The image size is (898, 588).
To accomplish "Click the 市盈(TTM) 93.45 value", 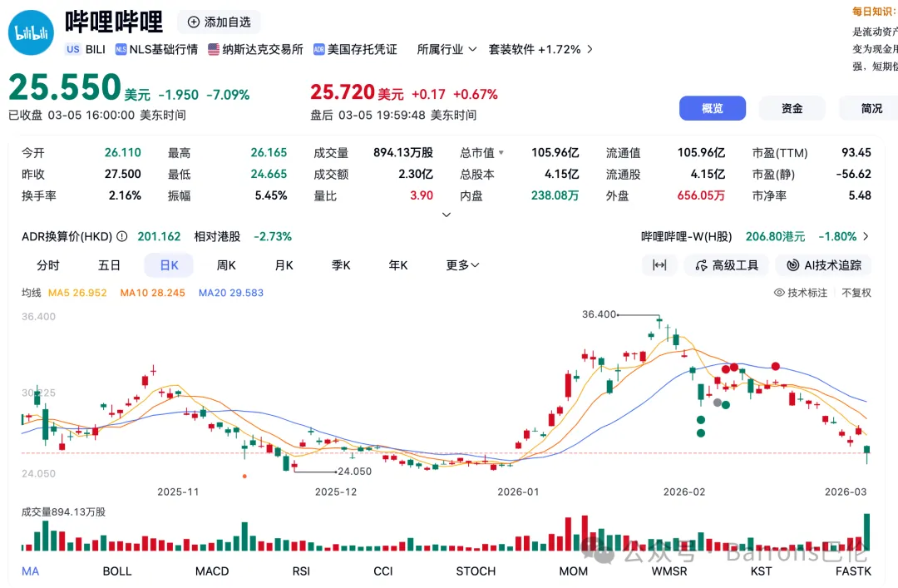I will click(x=856, y=152).
